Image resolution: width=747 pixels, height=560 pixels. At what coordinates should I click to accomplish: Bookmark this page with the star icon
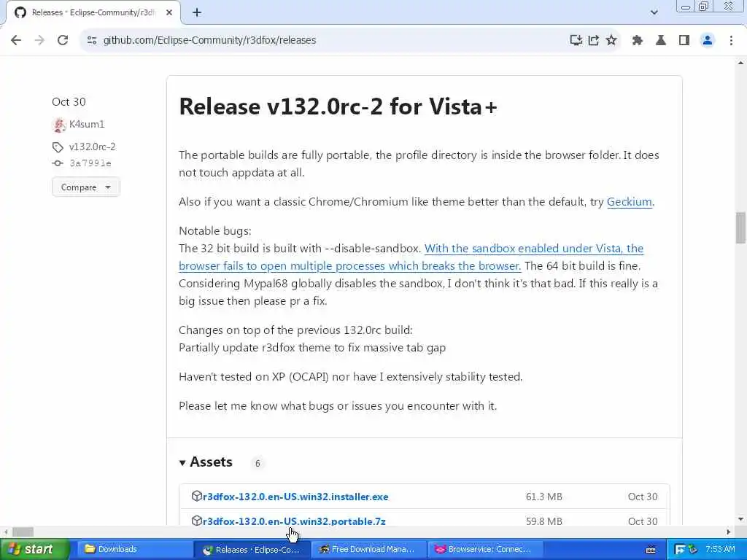coord(611,40)
